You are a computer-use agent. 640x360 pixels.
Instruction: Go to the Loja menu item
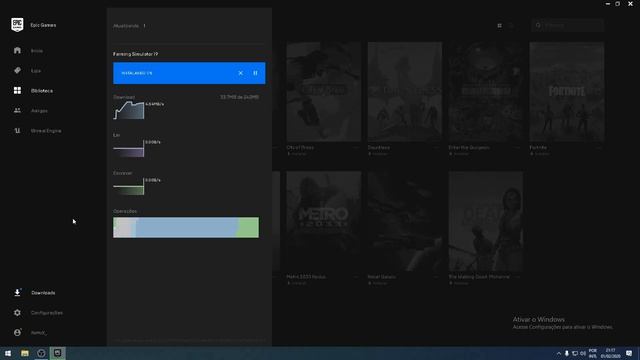click(x=36, y=71)
